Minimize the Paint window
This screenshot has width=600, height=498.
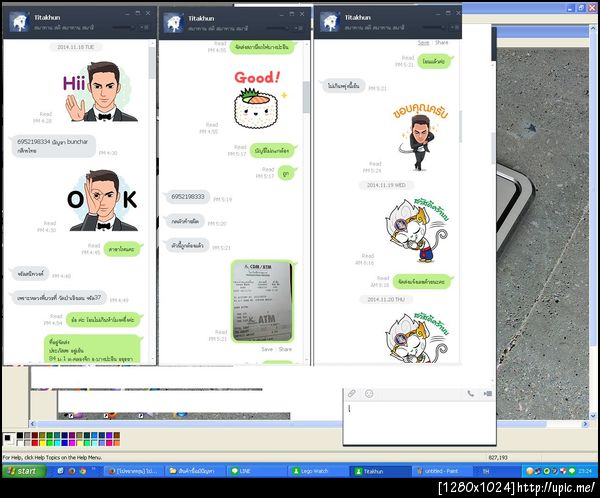571,8
